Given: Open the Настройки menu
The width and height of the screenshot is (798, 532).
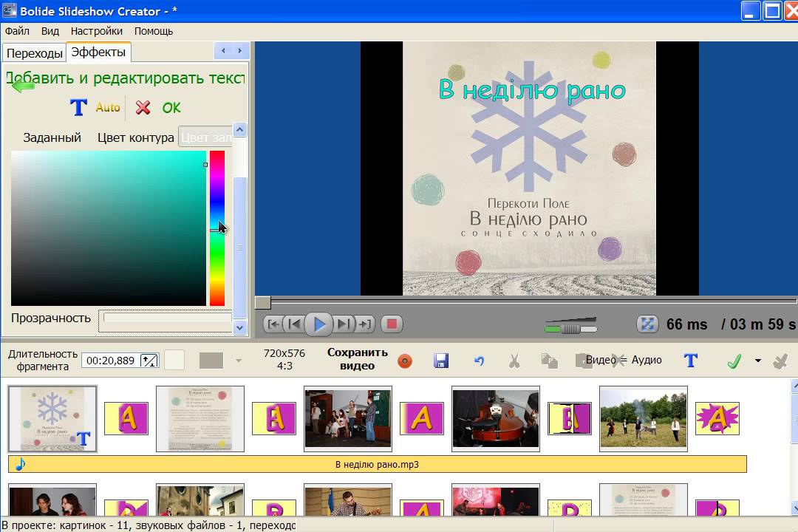Looking at the screenshot, I should click(97, 31).
